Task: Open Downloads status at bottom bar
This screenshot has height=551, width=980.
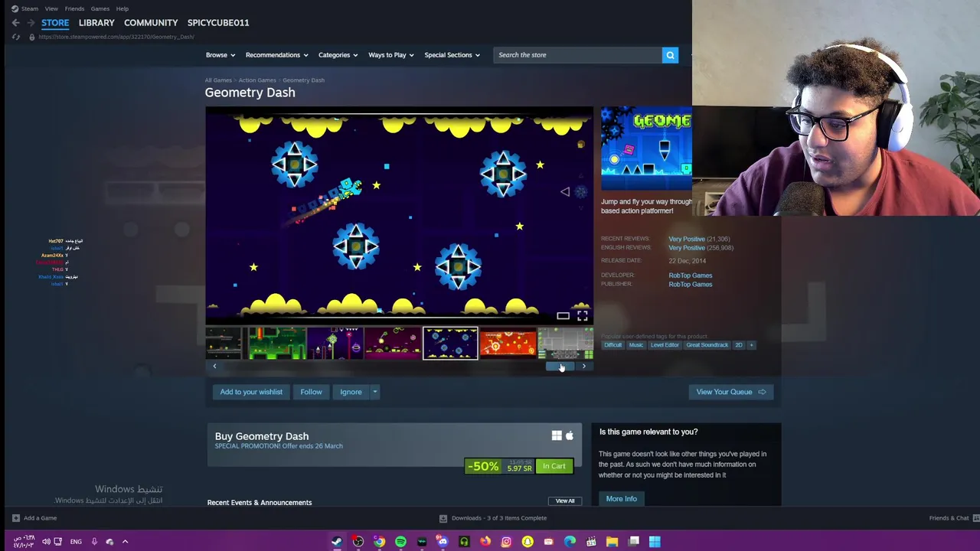Action: [493, 518]
